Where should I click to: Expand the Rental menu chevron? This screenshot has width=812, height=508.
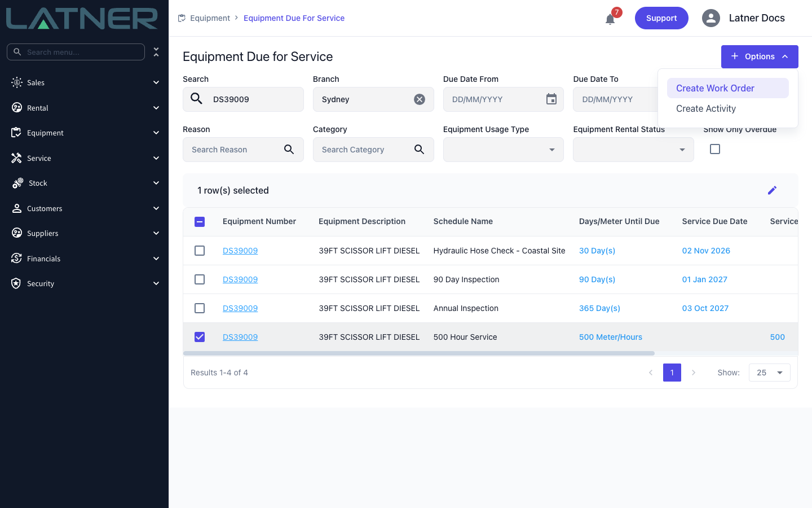[156, 108]
